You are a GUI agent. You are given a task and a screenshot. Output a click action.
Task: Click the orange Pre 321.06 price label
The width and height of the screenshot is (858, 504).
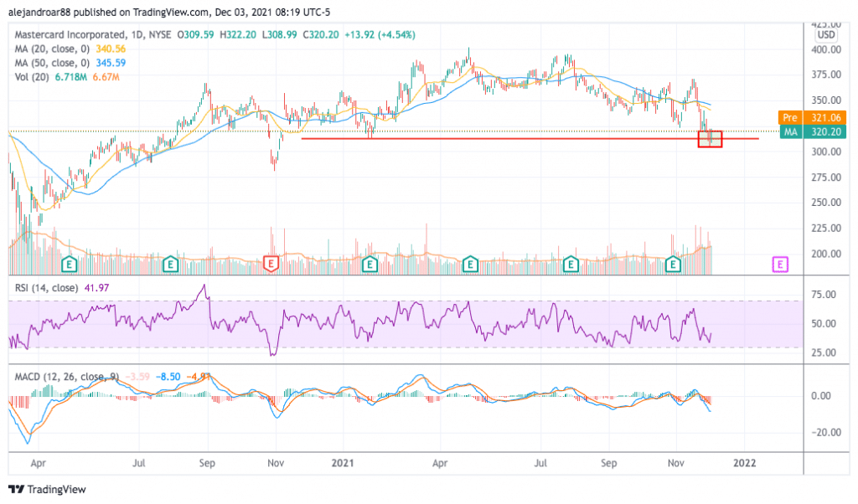click(x=812, y=117)
